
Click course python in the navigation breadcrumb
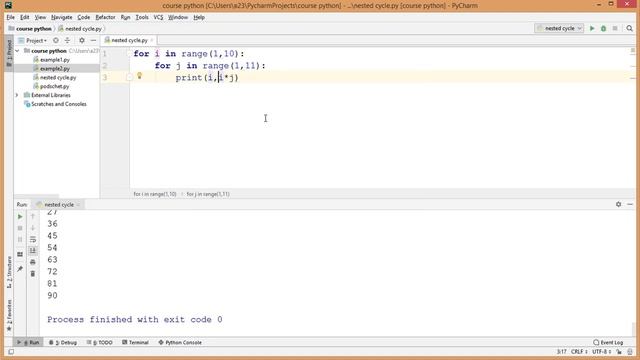[x=30, y=29]
